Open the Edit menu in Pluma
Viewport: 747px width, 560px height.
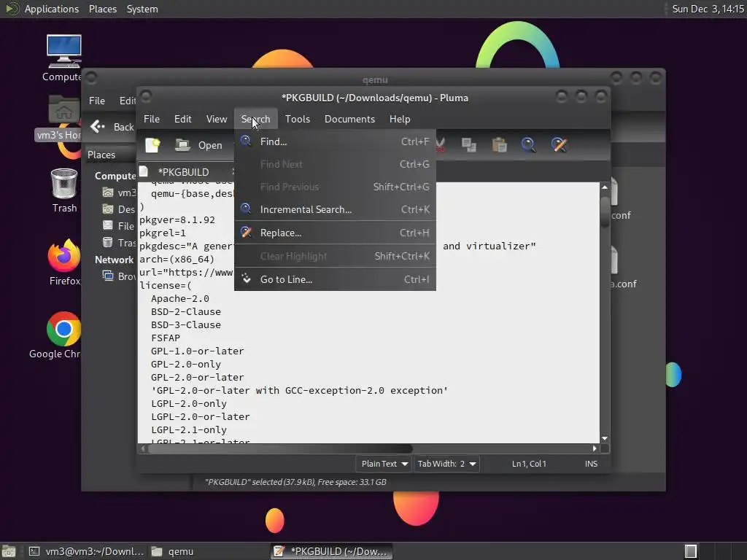click(183, 119)
